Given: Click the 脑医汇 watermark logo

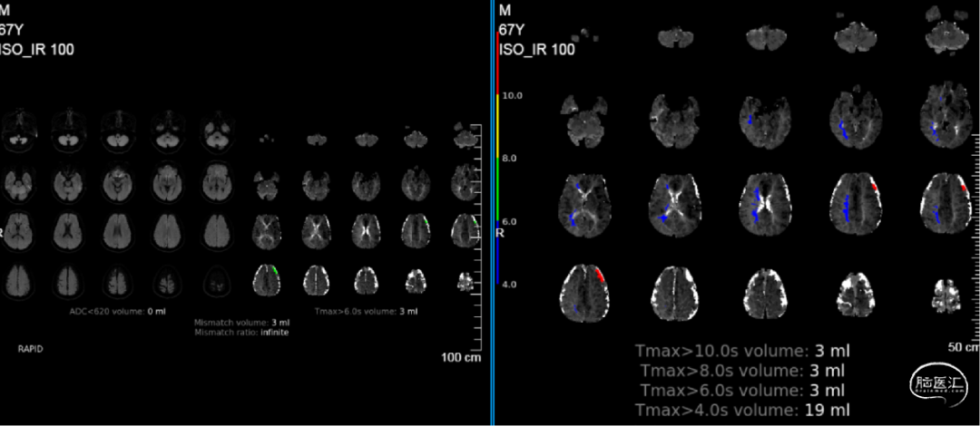Looking at the screenshot, I should (933, 387).
